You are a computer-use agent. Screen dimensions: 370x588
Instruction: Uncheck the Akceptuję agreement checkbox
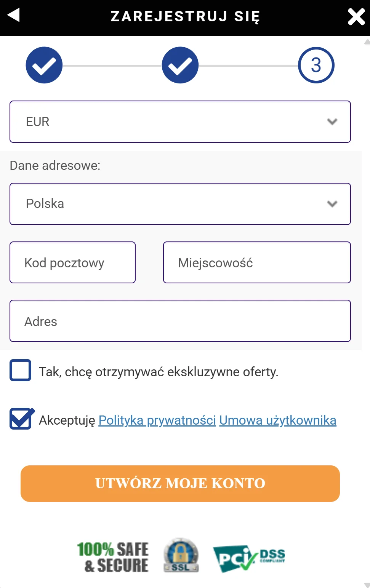pyautogui.click(x=20, y=418)
